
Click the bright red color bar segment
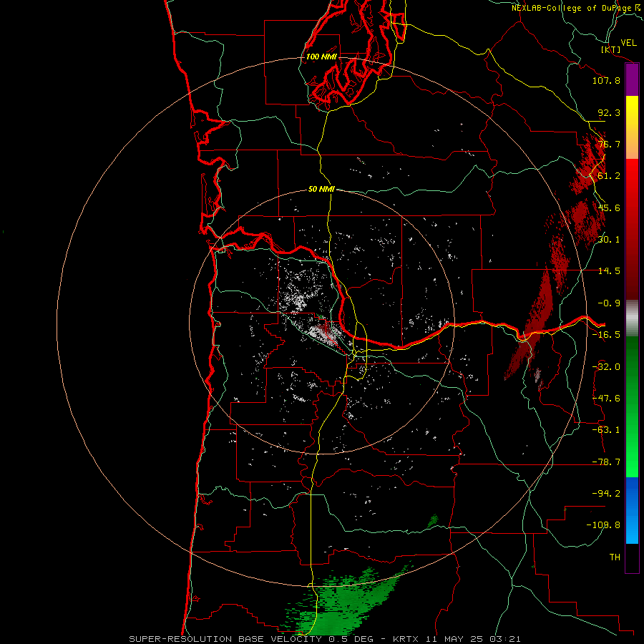pos(632,189)
